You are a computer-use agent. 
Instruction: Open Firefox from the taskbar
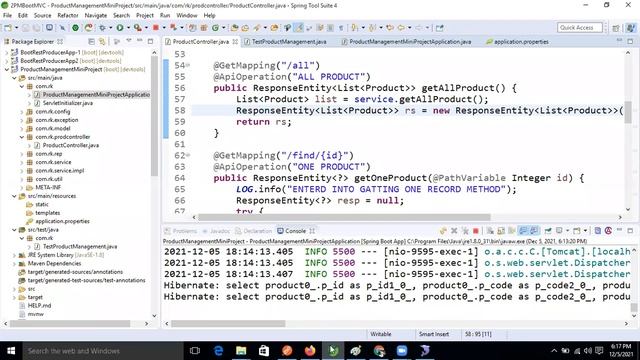[310, 351]
